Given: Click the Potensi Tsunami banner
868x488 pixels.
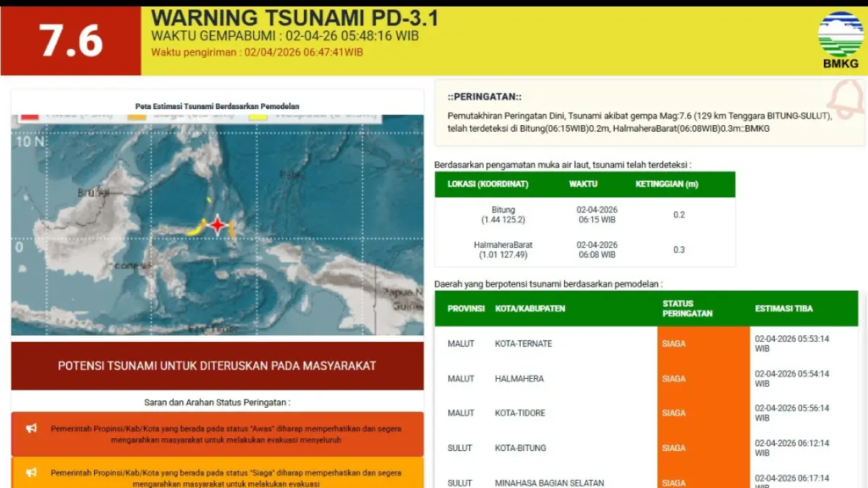Looking at the screenshot, I should point(218,366).
